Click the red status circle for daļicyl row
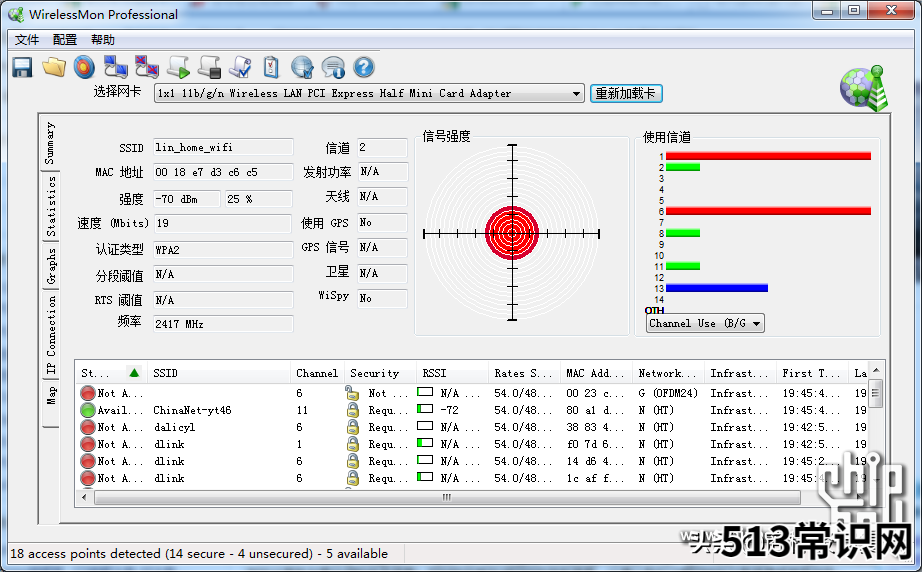This screenshot has width=922, height=572. pos(88,427)
